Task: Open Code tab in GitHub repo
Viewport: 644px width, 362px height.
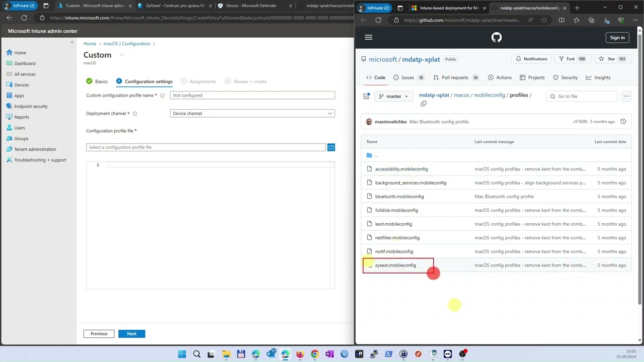Action: [x=376, y=77]
